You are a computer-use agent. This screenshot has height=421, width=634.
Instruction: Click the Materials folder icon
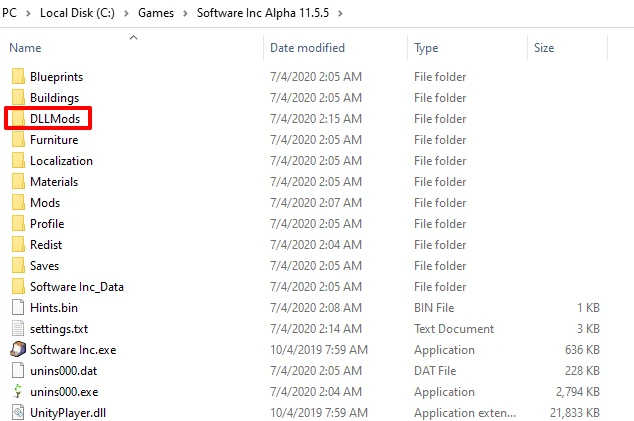[18, 182]
